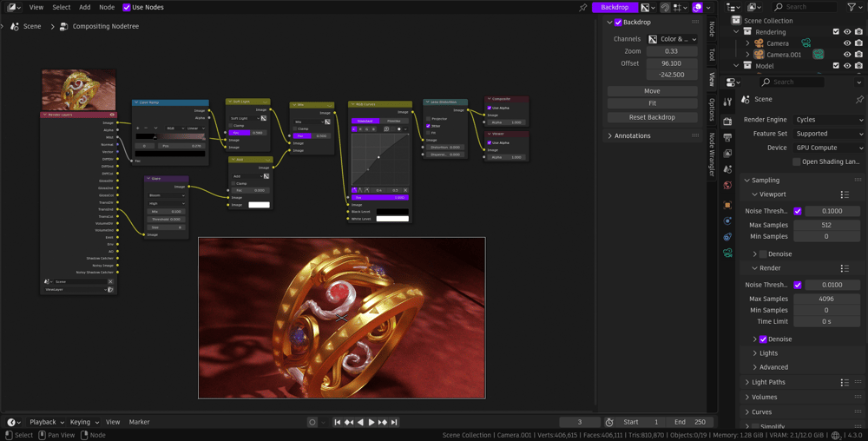Open the Light Paths presets icon
Image resolution: width=868 pixels, height=441 pixels.
[x=845, y=382]
